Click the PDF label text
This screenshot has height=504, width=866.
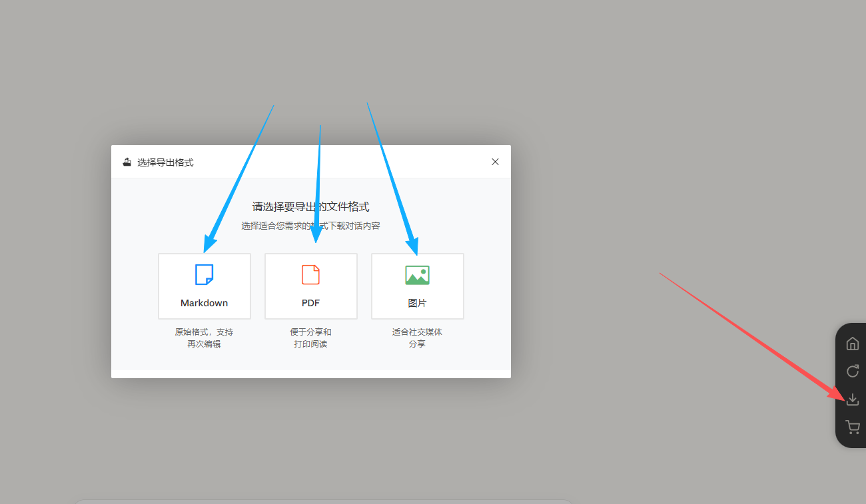pyautogui.click(x=310, y=303)
